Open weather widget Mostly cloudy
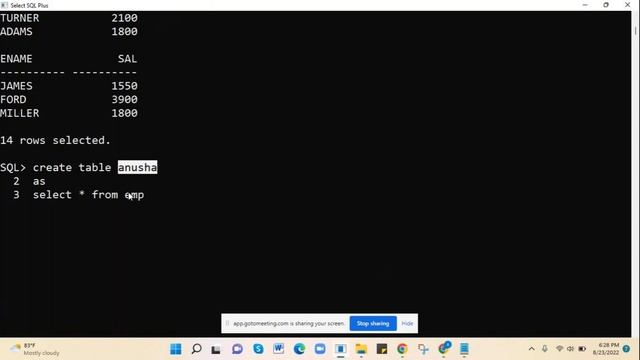This screenshot has width=640, height=360. click(x=35, y=349)
